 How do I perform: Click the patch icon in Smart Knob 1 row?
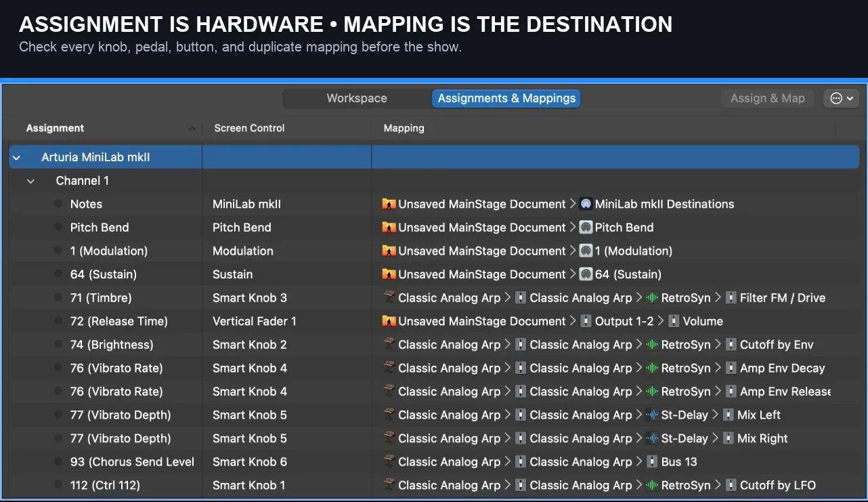[389, 485]
